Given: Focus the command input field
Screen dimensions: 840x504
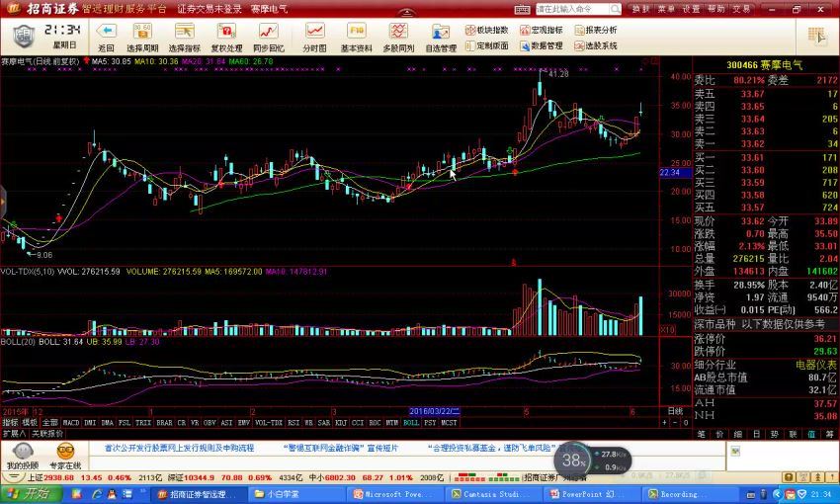Looking at the screenshot, I should click(x=572, y=9).
